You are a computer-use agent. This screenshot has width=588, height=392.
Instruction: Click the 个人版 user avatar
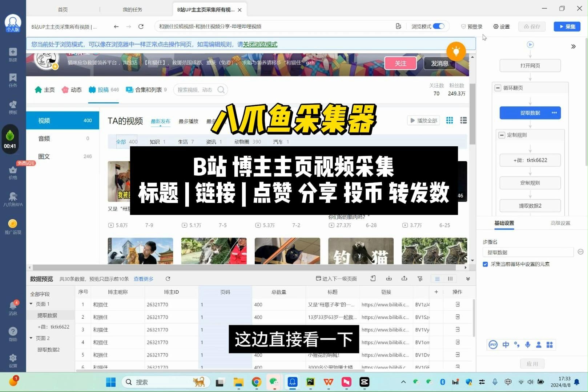(13, 23)
